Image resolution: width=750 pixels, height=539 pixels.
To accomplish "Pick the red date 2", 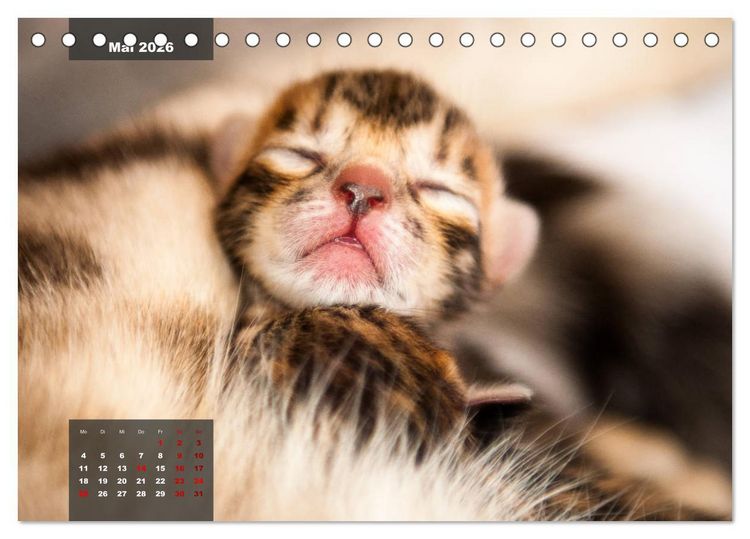I will tap(179, 443).
